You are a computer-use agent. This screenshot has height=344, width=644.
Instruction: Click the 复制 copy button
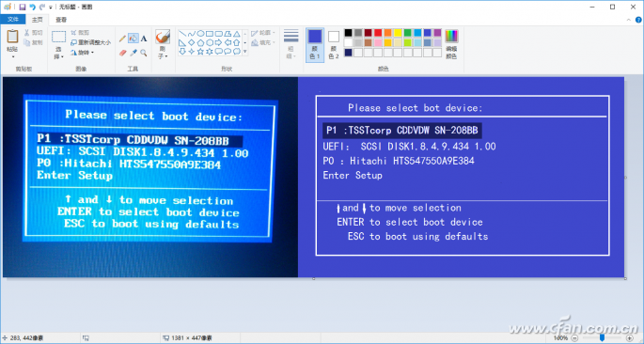point(33,42)
